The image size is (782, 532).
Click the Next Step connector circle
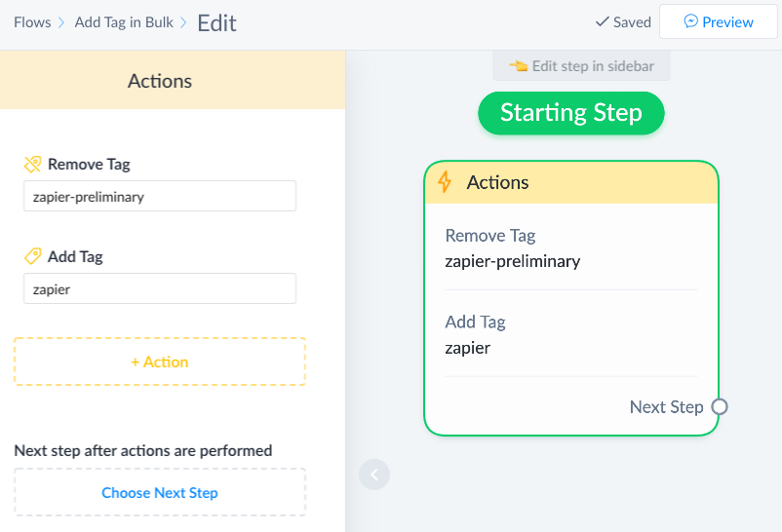click(720, 407)
